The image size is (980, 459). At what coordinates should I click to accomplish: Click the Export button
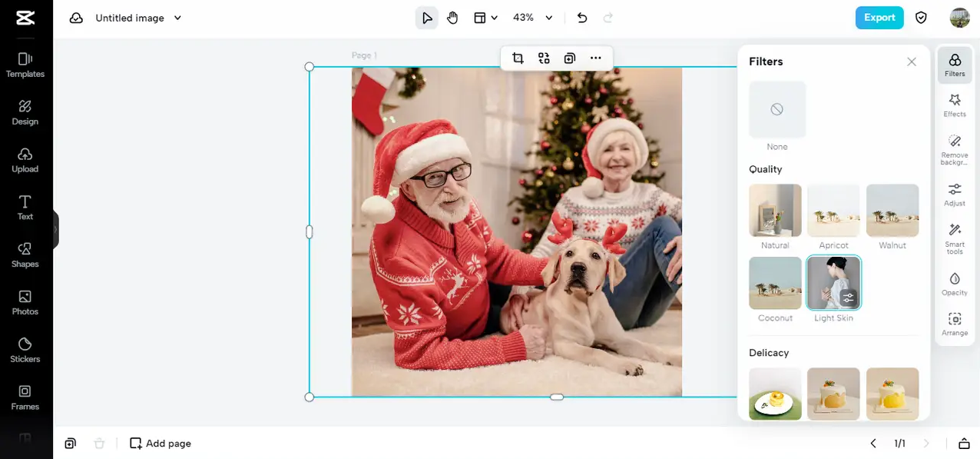coord(879,18)
